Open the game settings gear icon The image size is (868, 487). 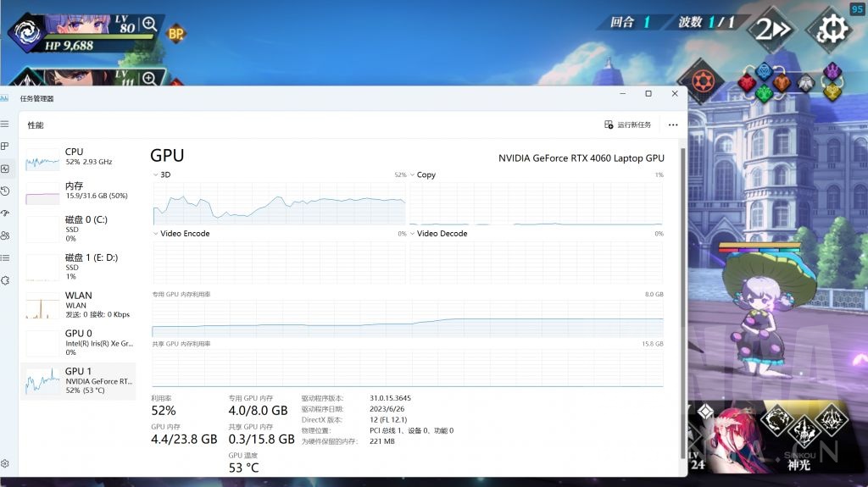[832, 30]
